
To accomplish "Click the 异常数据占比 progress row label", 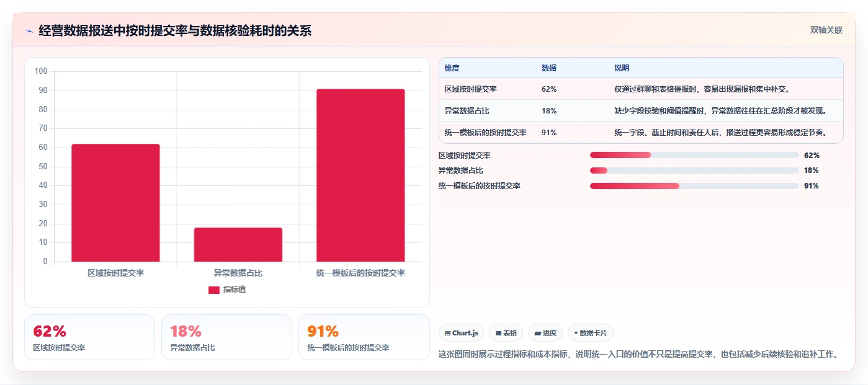I will point(460,170).
